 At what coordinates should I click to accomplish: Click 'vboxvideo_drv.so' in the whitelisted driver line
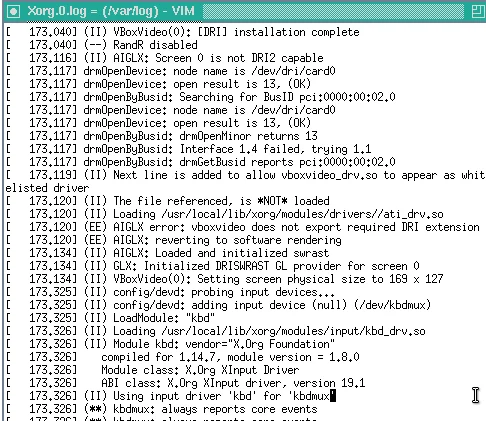329,175
